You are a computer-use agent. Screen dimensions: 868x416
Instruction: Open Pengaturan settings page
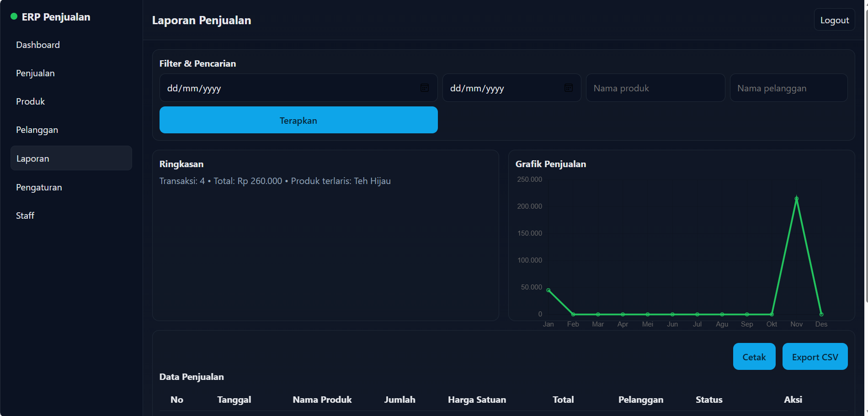click(39, 187)
